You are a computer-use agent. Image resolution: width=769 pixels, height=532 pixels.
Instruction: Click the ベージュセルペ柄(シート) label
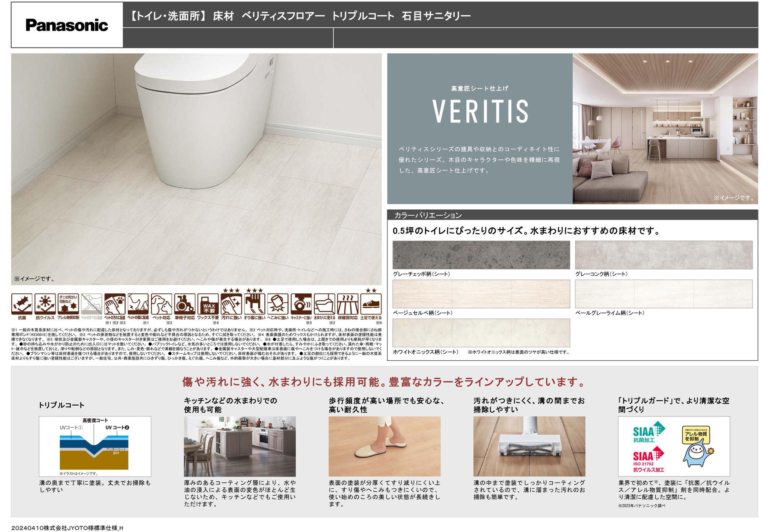click(423, 313)
